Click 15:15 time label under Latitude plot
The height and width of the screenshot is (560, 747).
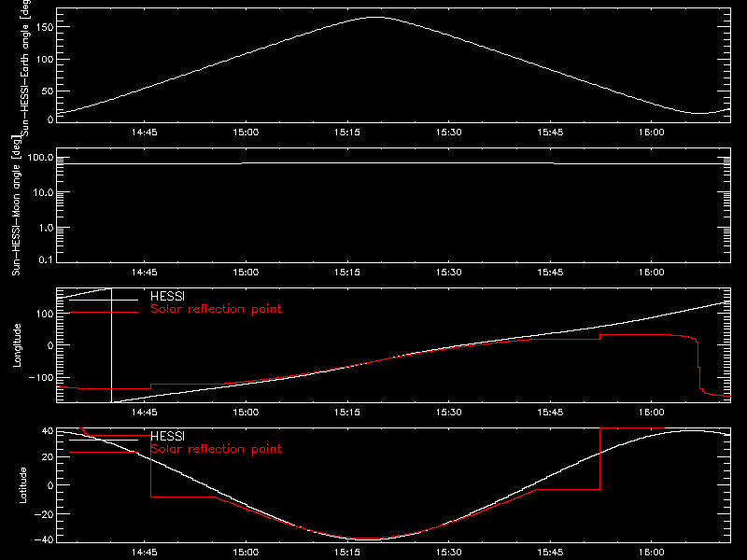pos(346,553)
